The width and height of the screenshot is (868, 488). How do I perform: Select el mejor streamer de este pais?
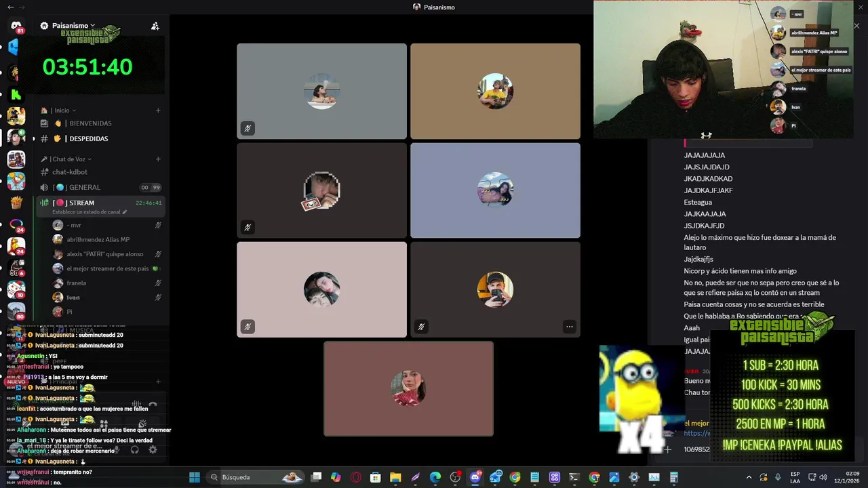click(107, 268)
